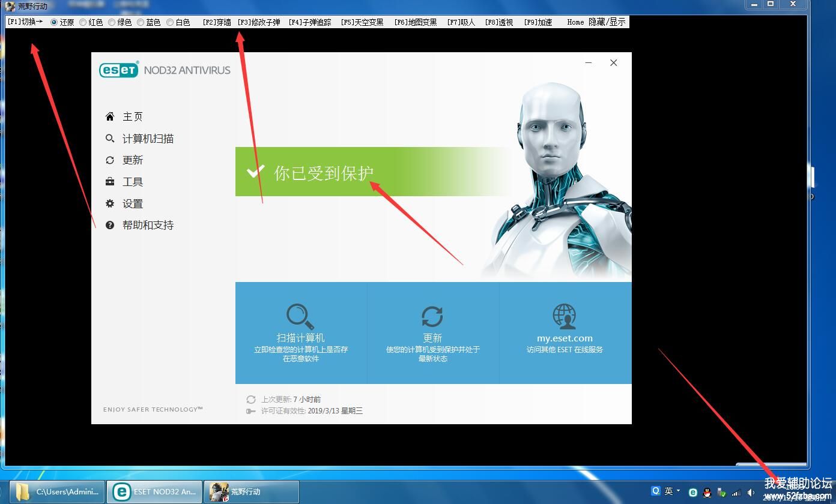This screenshot has height=504, width=836.
Task: Click the ESET tray icon in system tray
Action: (x=693, y=493)
